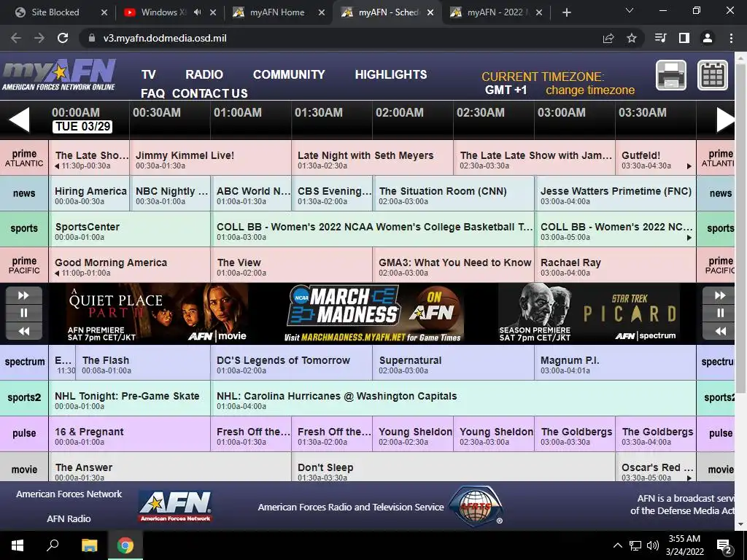
Task: Reload the page in Chrome
Action: 63,38
